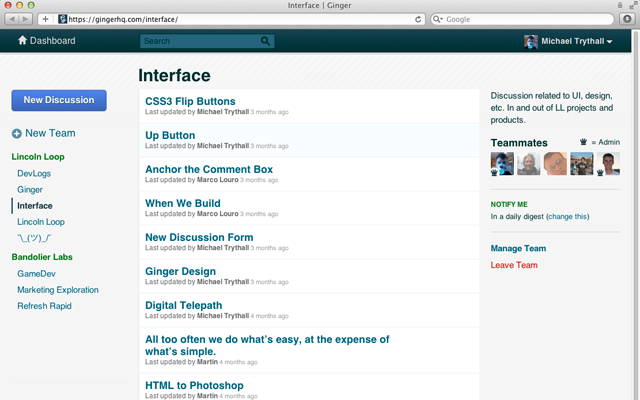This screenshot has height=400, width=640.
Task: Click into the Ginger Search field
Action: click(x=200, y=41)
